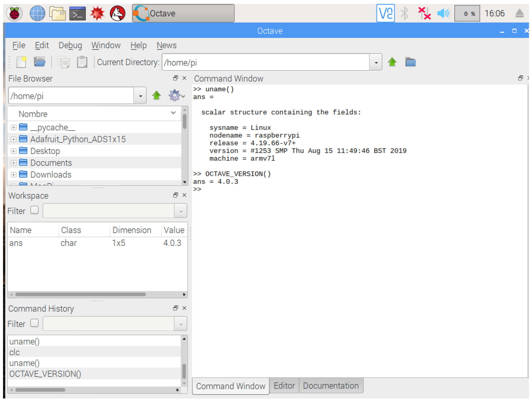Toggle Bluetooth in the system tray

(x=405, y=13)
